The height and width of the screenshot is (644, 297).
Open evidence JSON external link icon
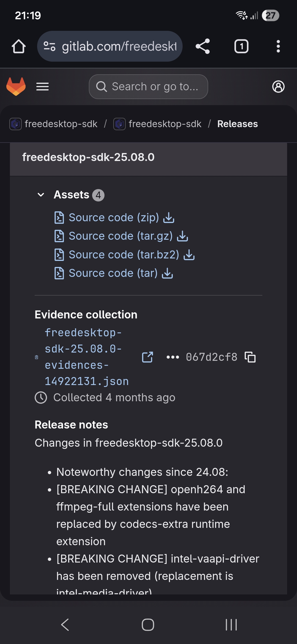point(147,357)
